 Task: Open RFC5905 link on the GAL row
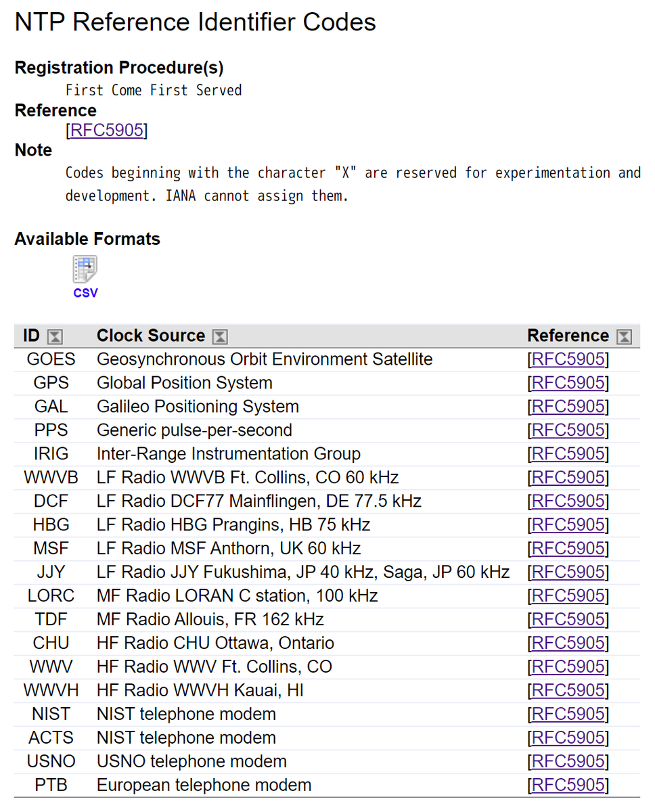(x=568, y=407)
